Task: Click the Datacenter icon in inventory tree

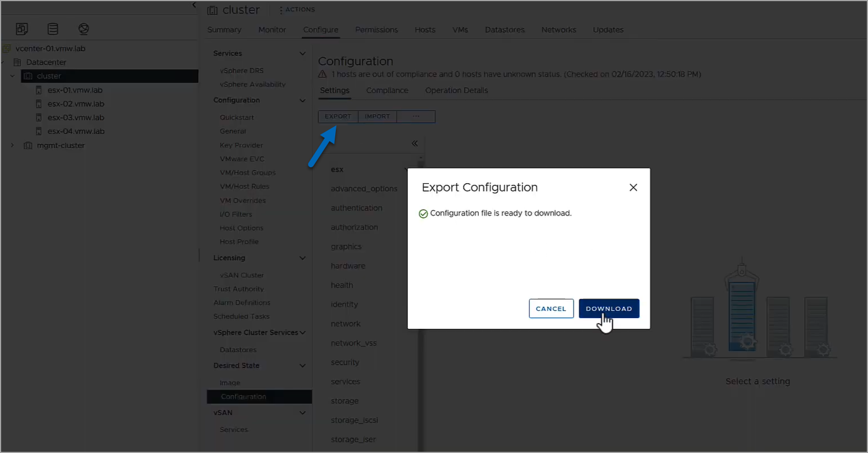Action: point(17,62)
